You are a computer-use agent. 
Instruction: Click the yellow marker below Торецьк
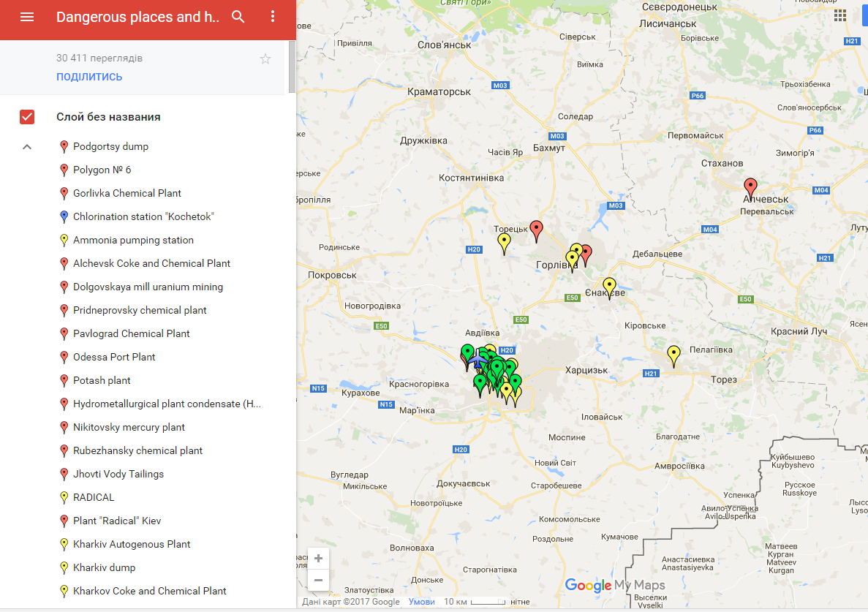504,243
